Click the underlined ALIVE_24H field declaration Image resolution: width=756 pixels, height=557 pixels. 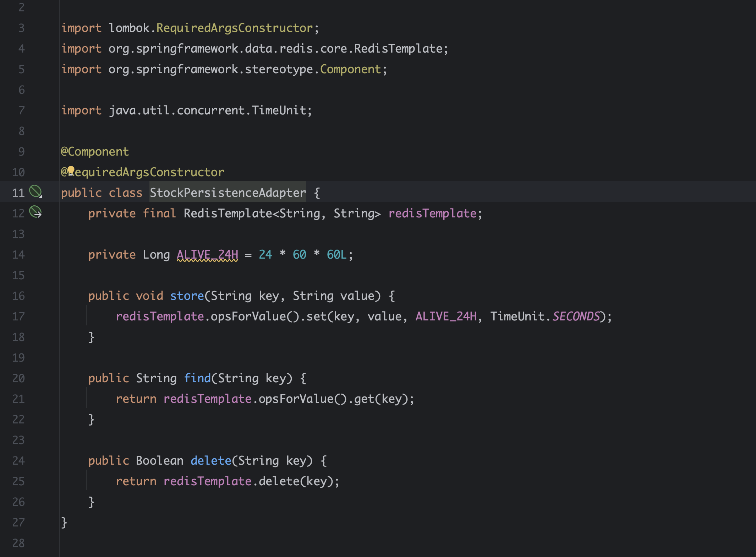pyautogui.click(x=207, y=254)
